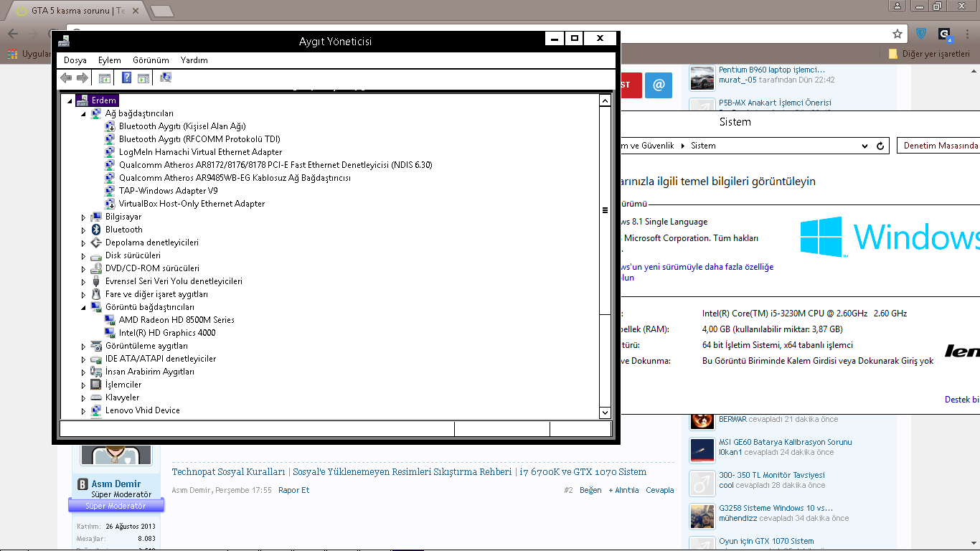Click the Fare ve diğer işaret aygıtları mouse icon
This screenshot has width=980, height=551.
point(96,294)
